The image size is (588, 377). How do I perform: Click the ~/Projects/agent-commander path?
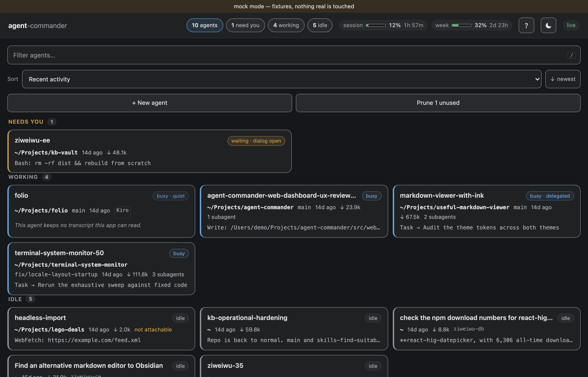click(x=250, y=207)
